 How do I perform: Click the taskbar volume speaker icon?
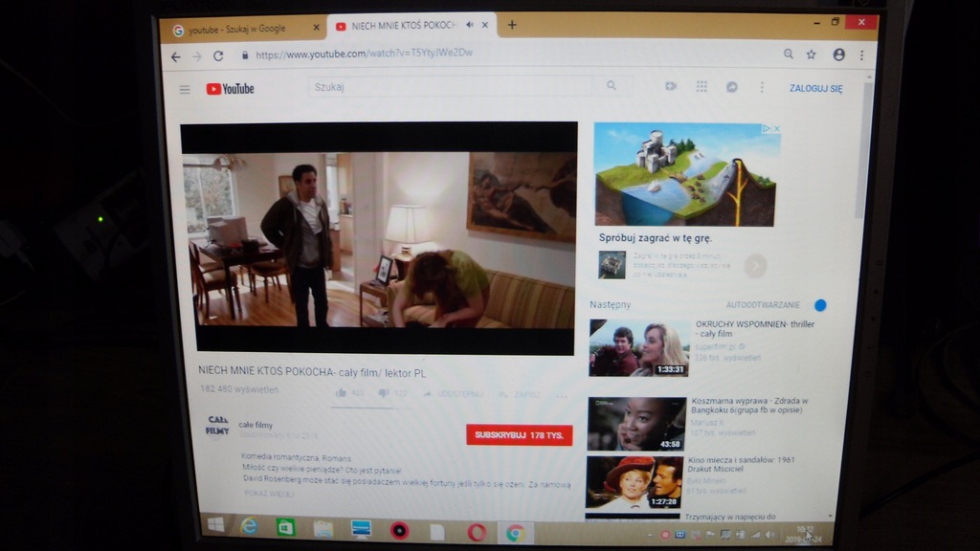769,535
